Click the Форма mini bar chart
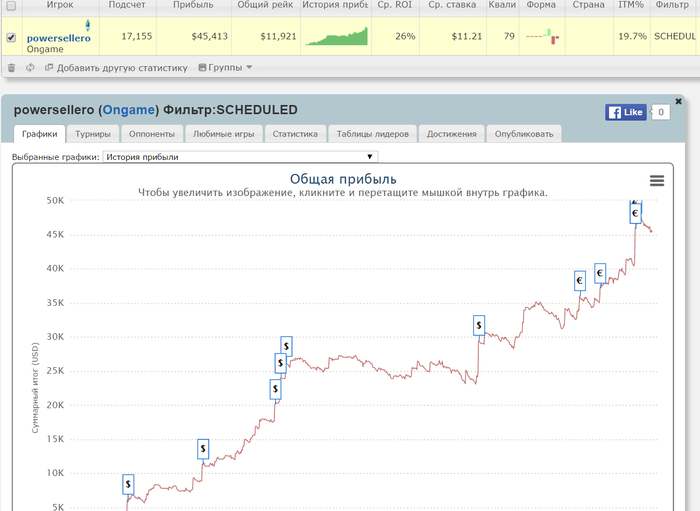This screenshot has width=700, height=511. click(x=542, y=37)
